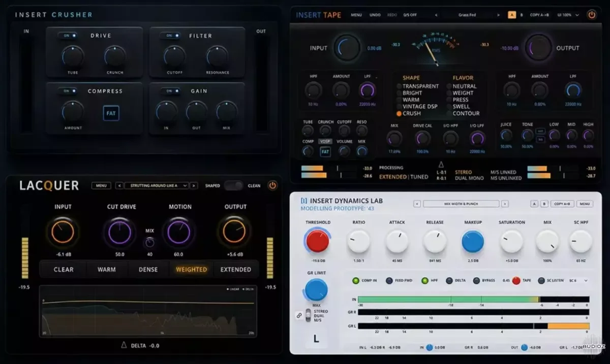The height and width of the screenshot is (364, 610).
Task: Open the Insert Tape Menu
Action: 356,15
